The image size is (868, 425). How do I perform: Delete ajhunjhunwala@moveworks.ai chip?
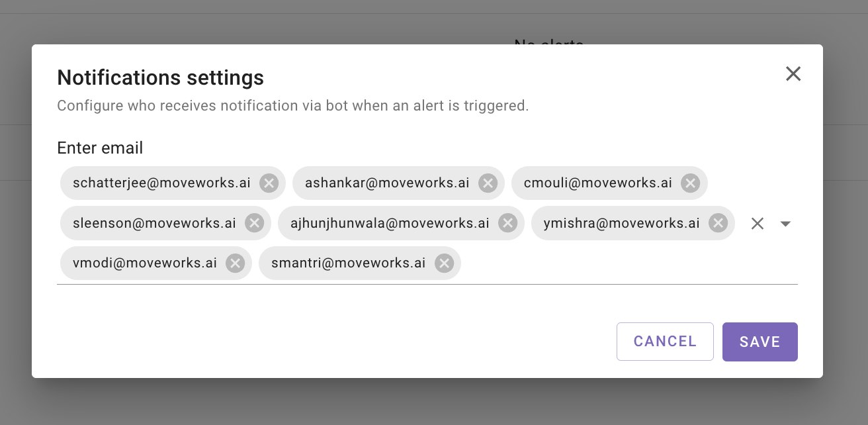pos(507,223)
